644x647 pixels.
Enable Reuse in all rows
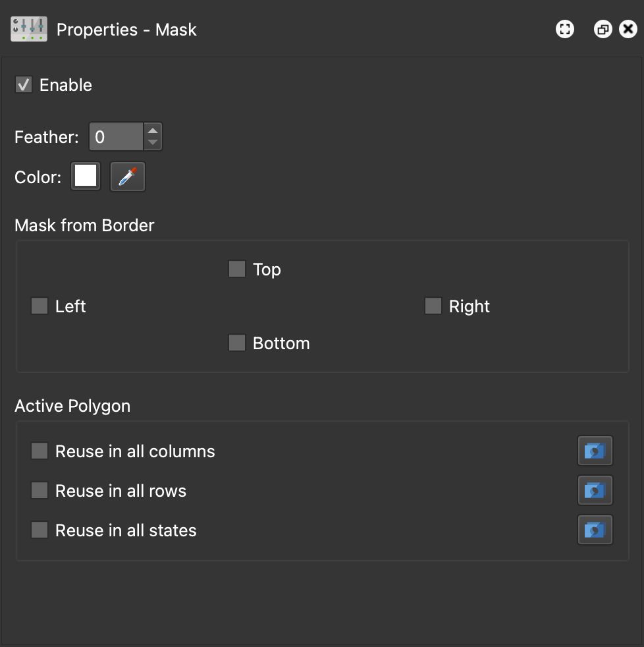pyautogui.click(x=40, y=490)
